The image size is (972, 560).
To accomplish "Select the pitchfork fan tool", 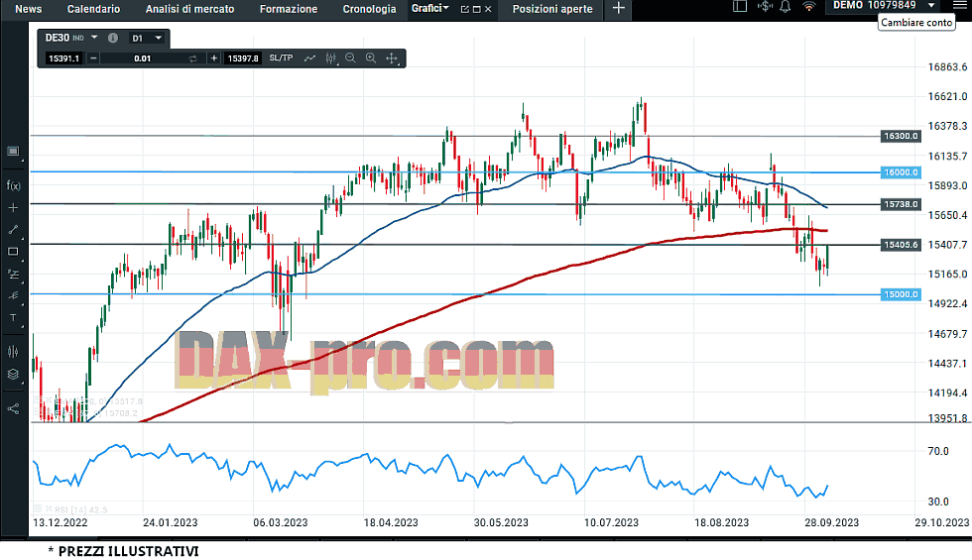I will [13, 295].
